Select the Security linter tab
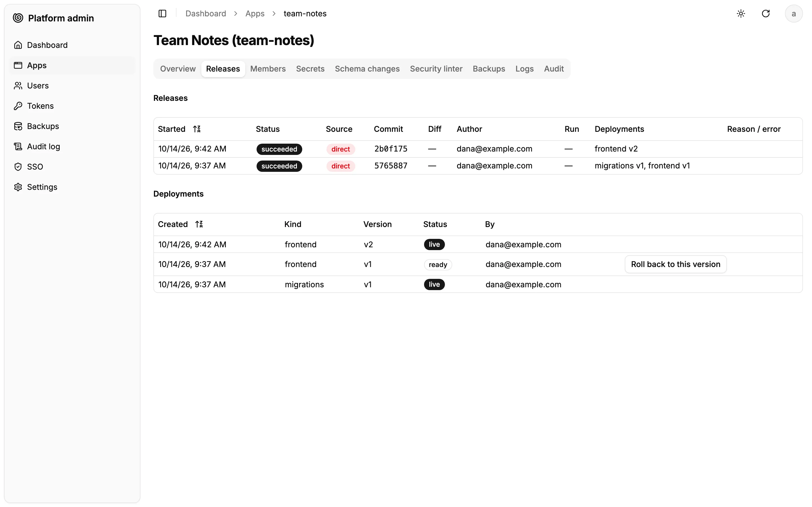Image resolution: width=812 pixels, height=507 pixels. (x=436, y=69)
